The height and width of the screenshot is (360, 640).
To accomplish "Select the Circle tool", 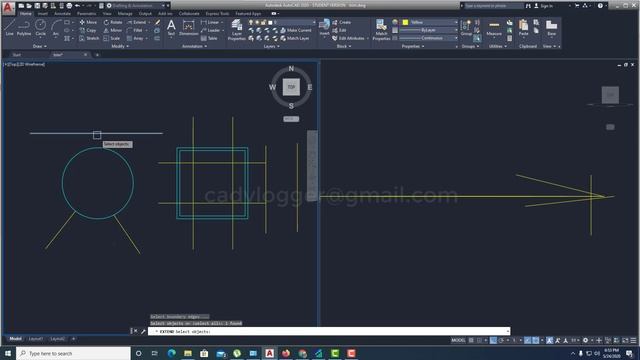I will pyautogui.click(x=40, y=27).
